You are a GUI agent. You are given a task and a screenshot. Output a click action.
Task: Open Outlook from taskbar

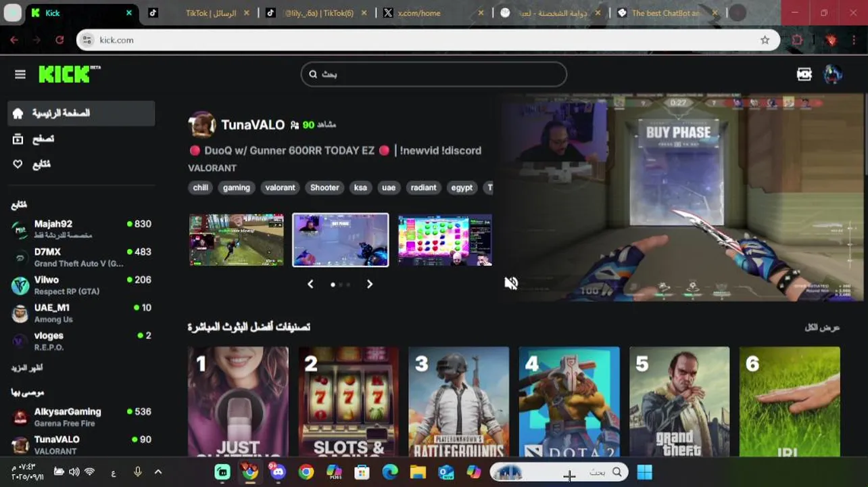446,472
